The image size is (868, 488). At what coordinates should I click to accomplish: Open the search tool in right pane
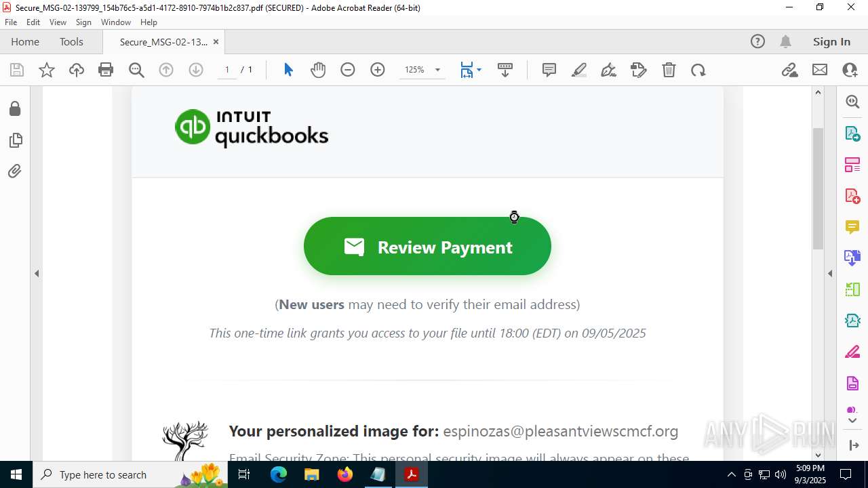(x=852, y=102)
